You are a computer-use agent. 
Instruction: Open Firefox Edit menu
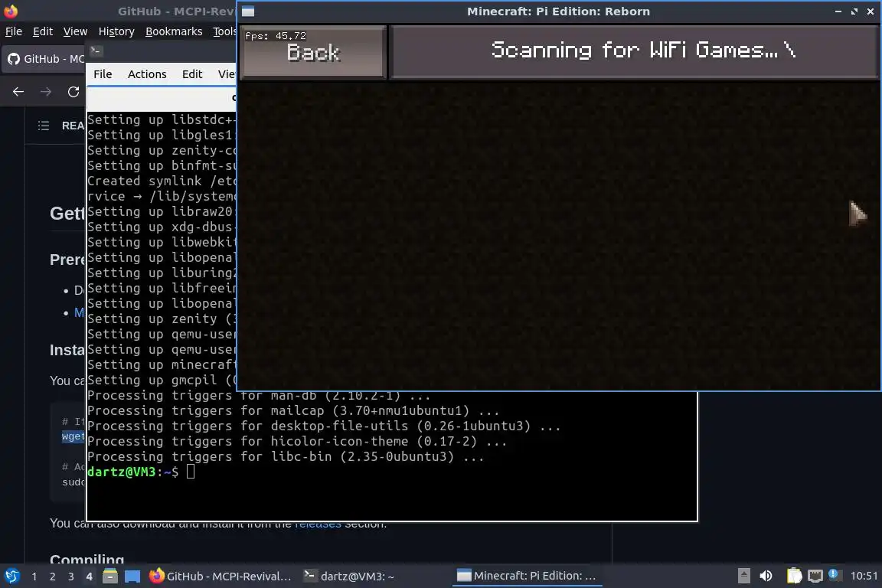[43, 31]
